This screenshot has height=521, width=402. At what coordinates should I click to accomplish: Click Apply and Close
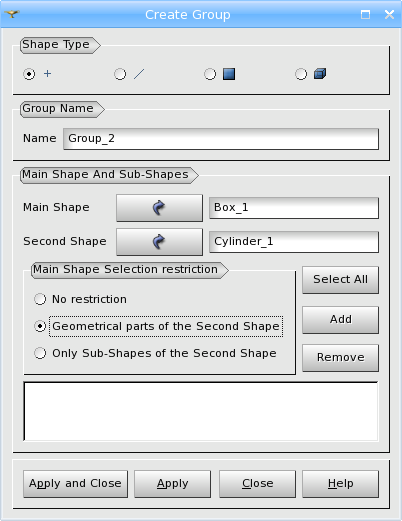tap(75, 484)
